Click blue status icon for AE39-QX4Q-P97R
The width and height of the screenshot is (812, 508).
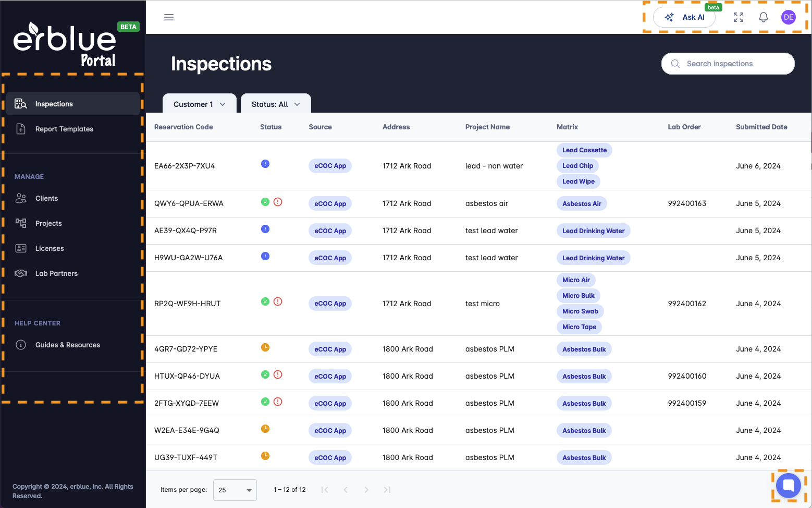(265, 229)
